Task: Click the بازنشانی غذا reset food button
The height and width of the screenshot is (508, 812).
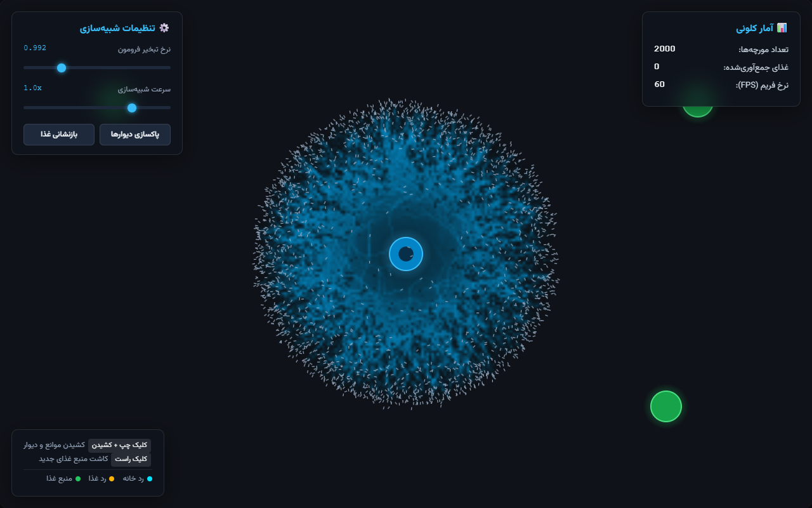Action: pos(59,135)
